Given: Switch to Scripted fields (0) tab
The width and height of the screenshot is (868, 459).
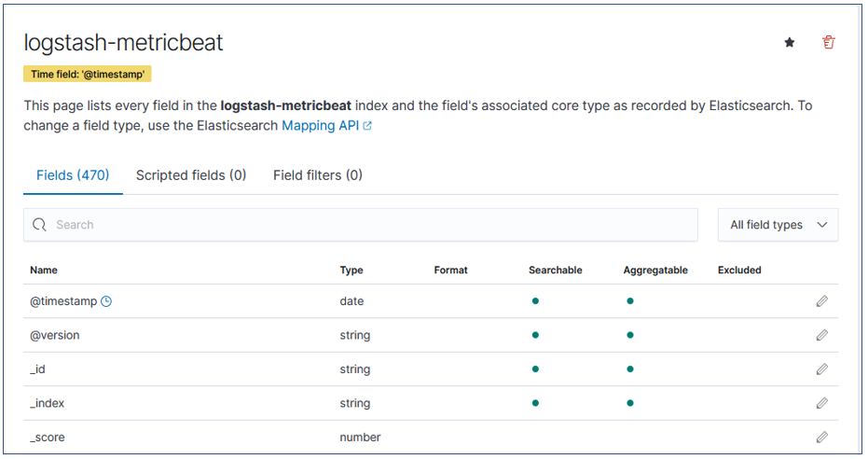Looking at the screenshot, I should coord(191,175).
